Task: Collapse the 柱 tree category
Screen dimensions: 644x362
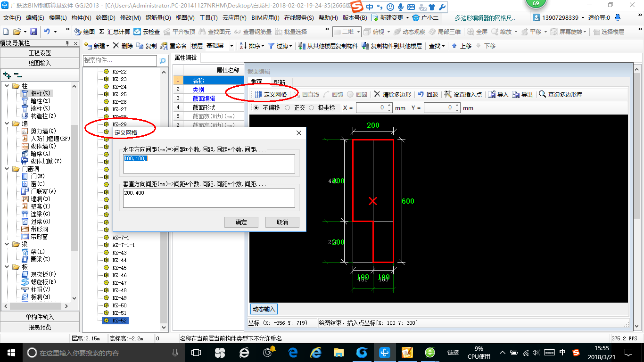Action: pyautogui.click(x=7, y=86)
